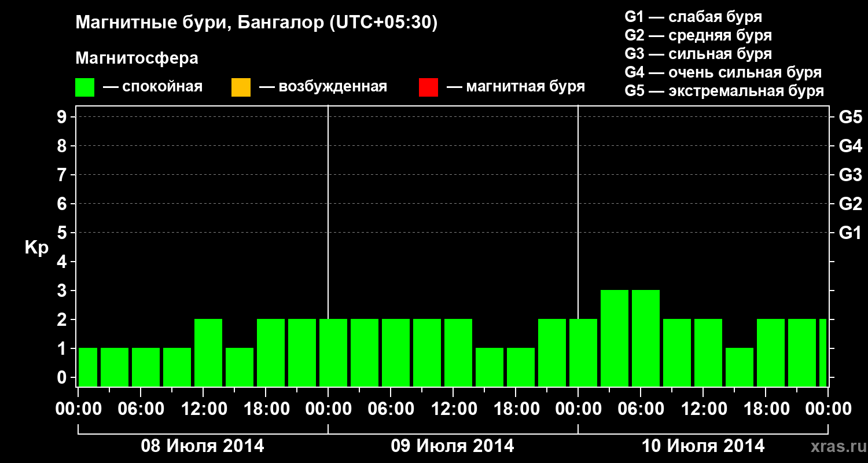The height and width of the screenshot is (463, 868).
Task: Click the '08 Июля 2014' date label
Action: pos(203,446)
